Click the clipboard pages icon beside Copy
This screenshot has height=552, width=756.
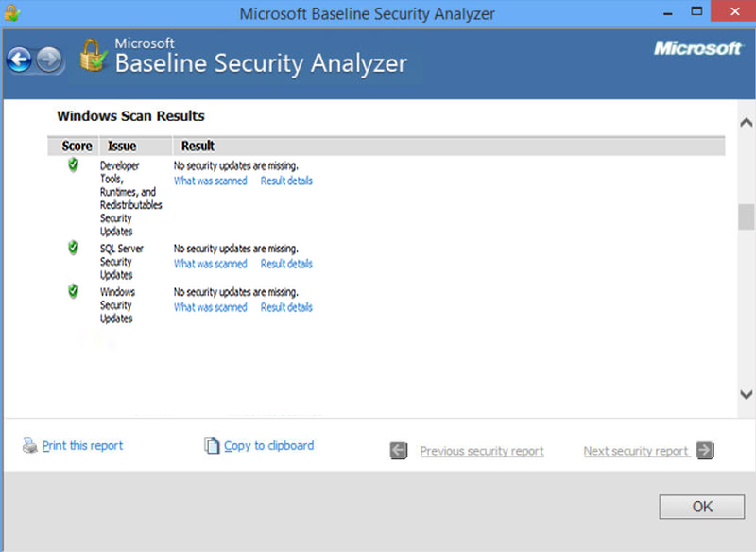(x=212, y=445)
